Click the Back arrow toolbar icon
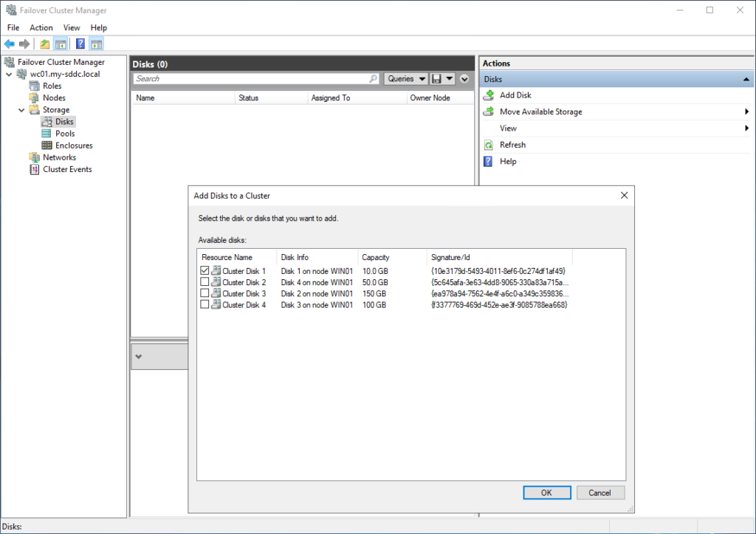This screenshot has height=534, width=756. pos(10,44)
